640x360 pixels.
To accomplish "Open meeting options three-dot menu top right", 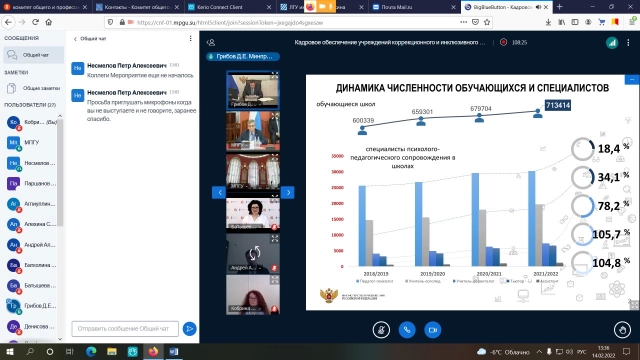I will click(x=628, y=42).
